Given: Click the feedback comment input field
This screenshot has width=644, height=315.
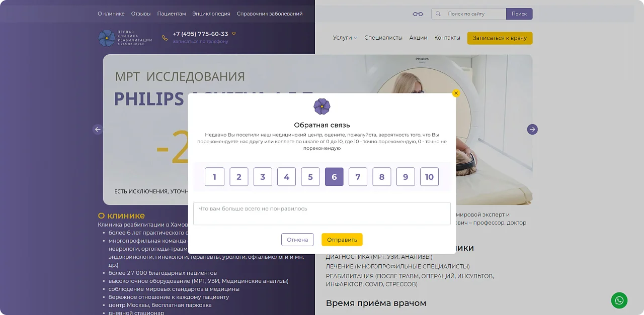Looking at the screenshot, I should pos(322,213).
